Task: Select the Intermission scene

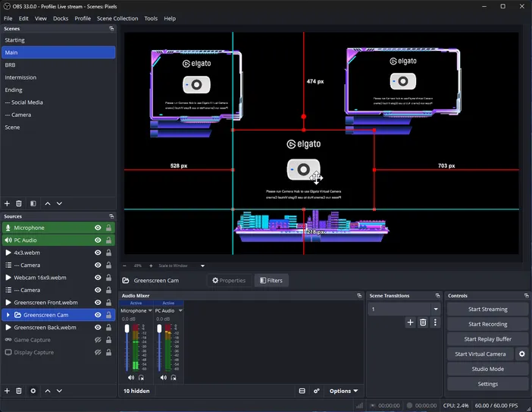Action: (x=58, y=77)
